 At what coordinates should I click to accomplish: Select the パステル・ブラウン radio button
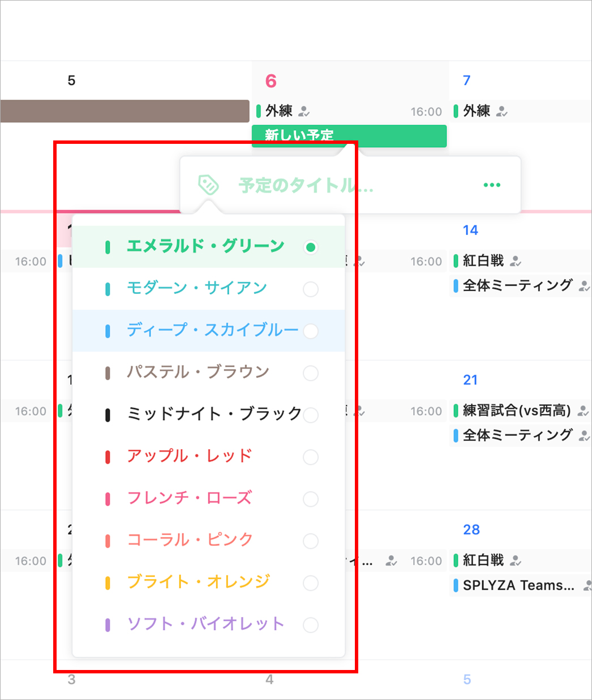tap(310, 373)
